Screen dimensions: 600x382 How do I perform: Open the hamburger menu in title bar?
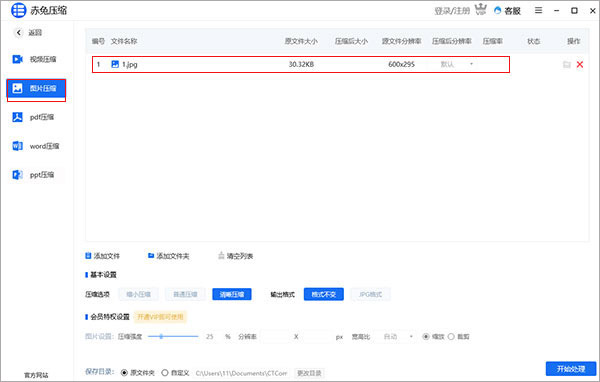(538, 10)
